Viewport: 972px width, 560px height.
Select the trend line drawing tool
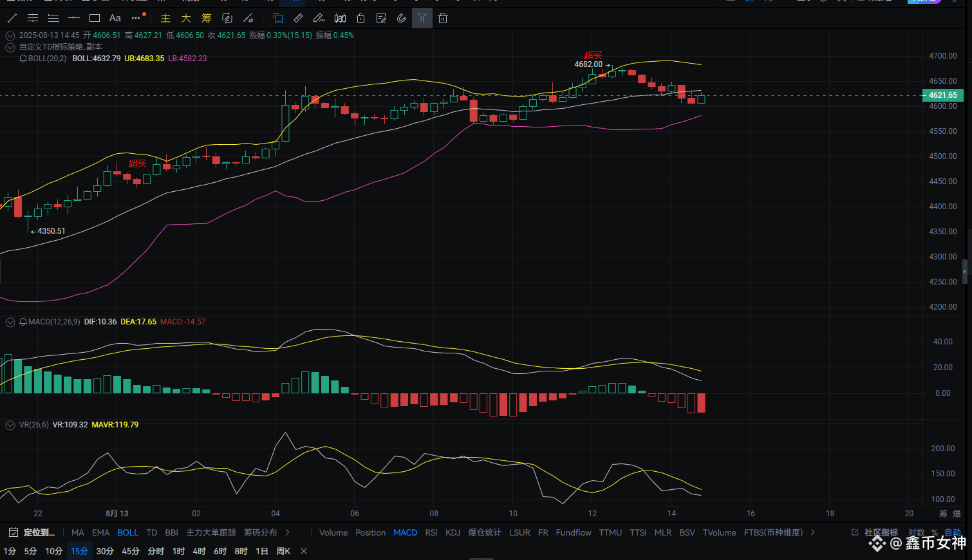[x=12, y=18]
